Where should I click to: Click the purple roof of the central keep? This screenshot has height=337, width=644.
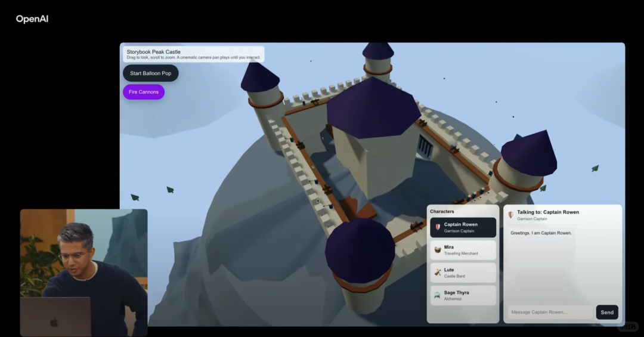373,109
